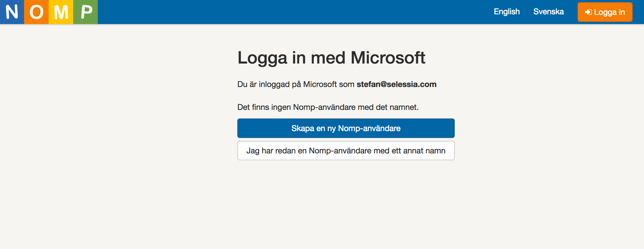Switch the site language to English
The image size is (644, 249).
click(507, 12)
